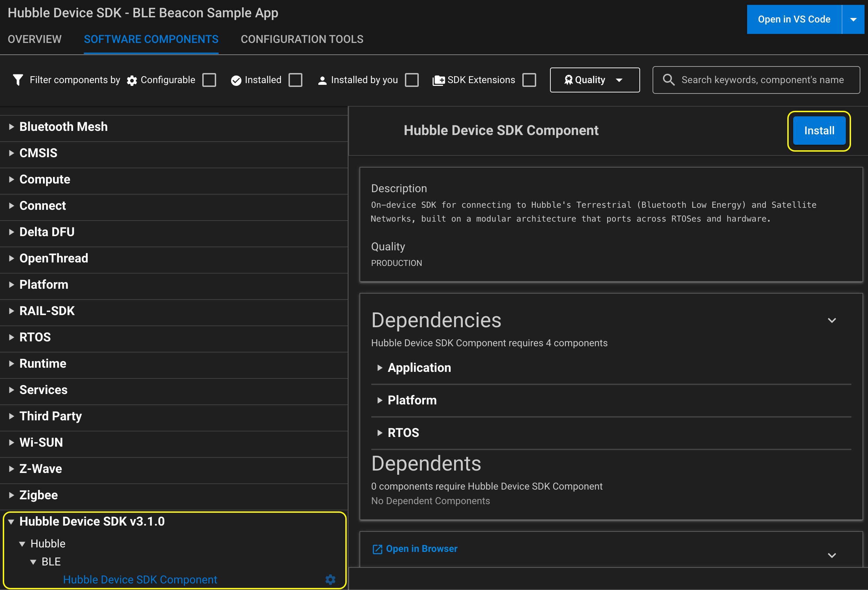Click the Configurable gear icon in filter bar
868x590 pixels.
click(x=132, y=80)
